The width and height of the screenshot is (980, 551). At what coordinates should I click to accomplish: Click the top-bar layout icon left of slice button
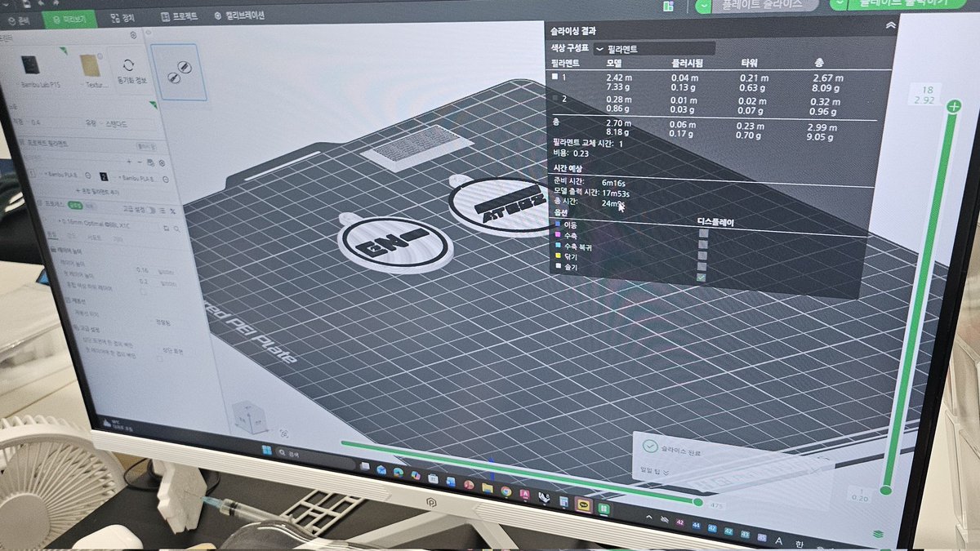[x=668, y=7]
